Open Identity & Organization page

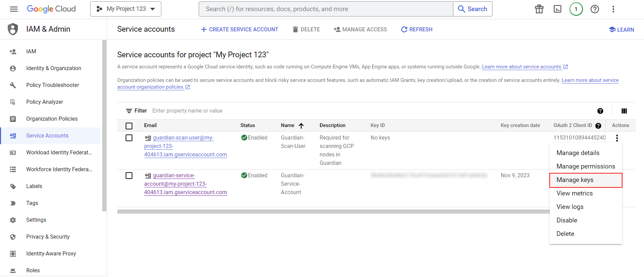(x=51, y=68)
